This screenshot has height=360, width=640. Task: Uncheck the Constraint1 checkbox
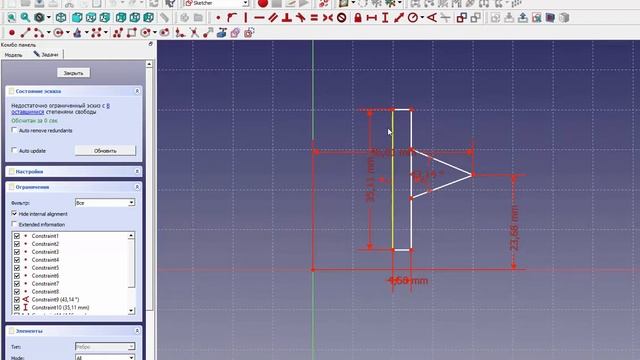(17, 236)
